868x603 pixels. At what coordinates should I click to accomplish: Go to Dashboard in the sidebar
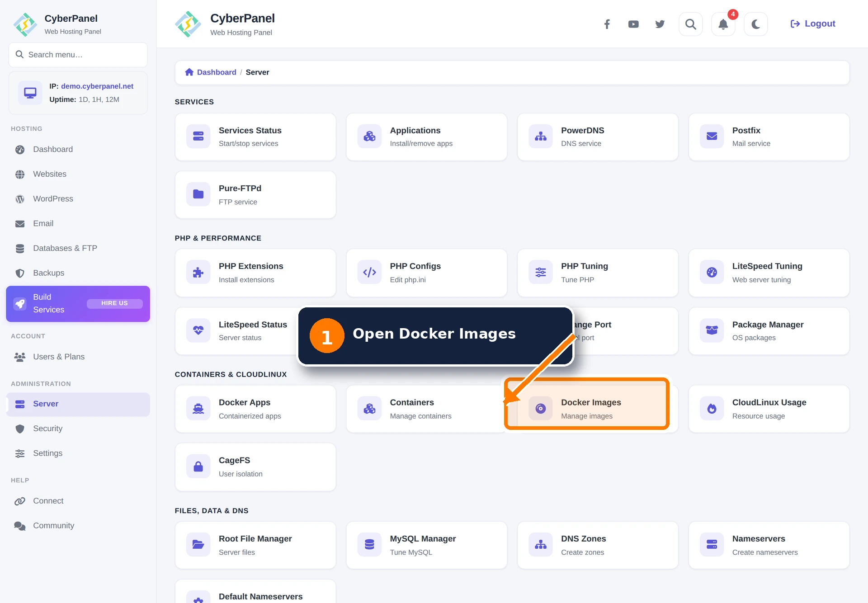point(78,150)
